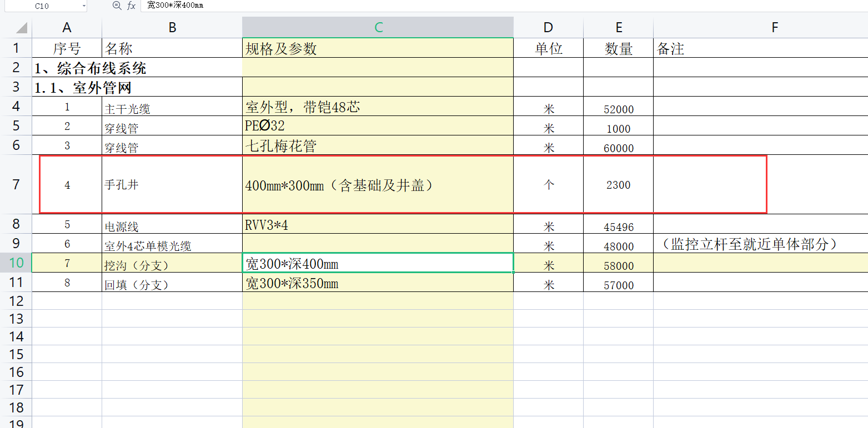Click quantity cell 2300
Viewport: 868px width, 428px height.
[x=619, y=185]
